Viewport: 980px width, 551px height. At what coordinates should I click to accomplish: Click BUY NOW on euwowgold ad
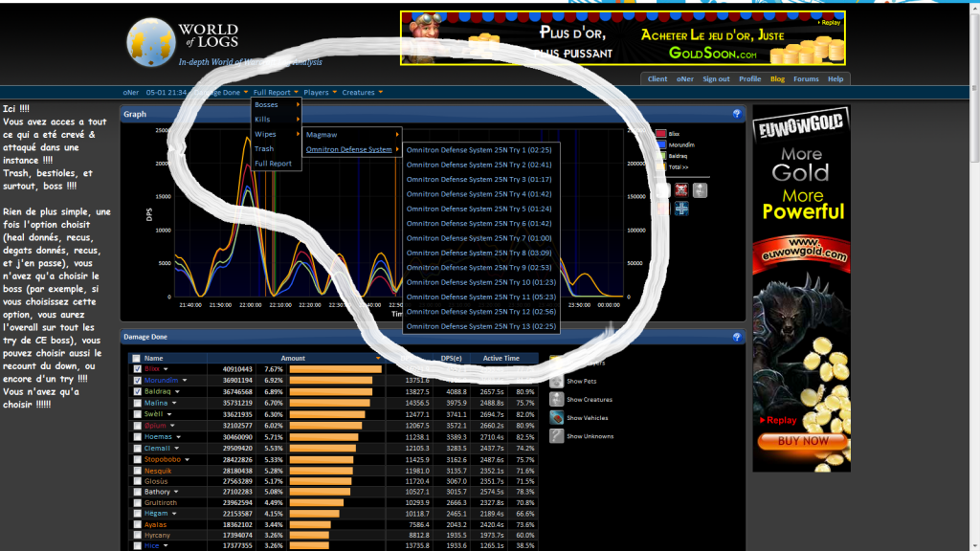[803, 441]
